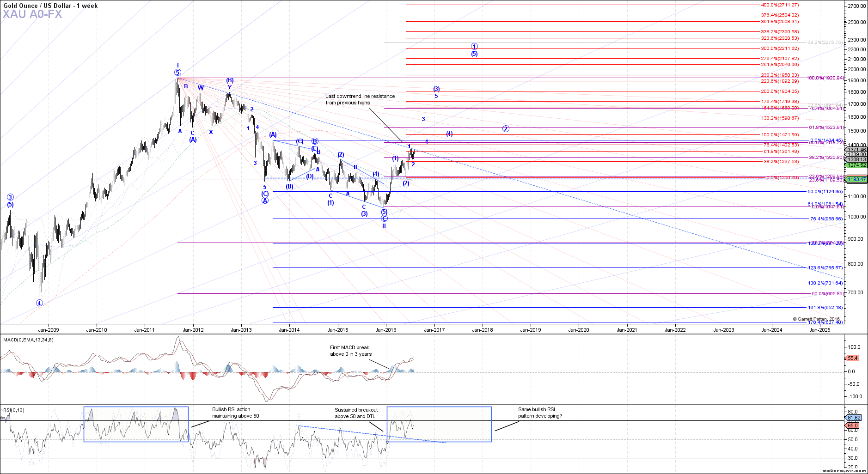The image size is (868, 474).
Task: Click the 61.8%(1523.91) retracement label
Action: click(826, 128)
